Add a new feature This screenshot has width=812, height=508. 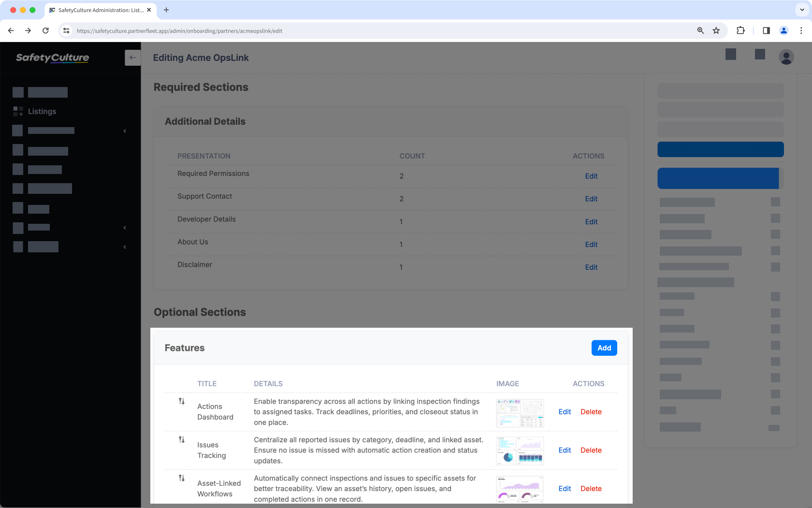click(604, 348)
